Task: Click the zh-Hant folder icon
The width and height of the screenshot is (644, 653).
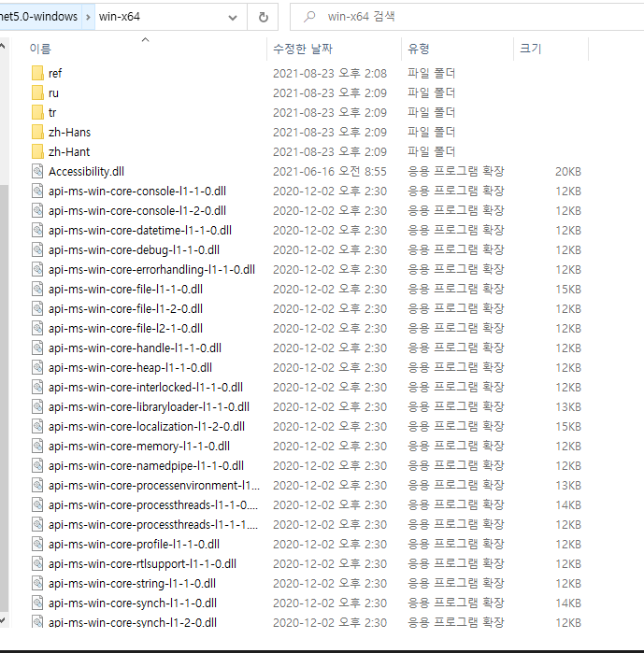Action: [37, 151]
